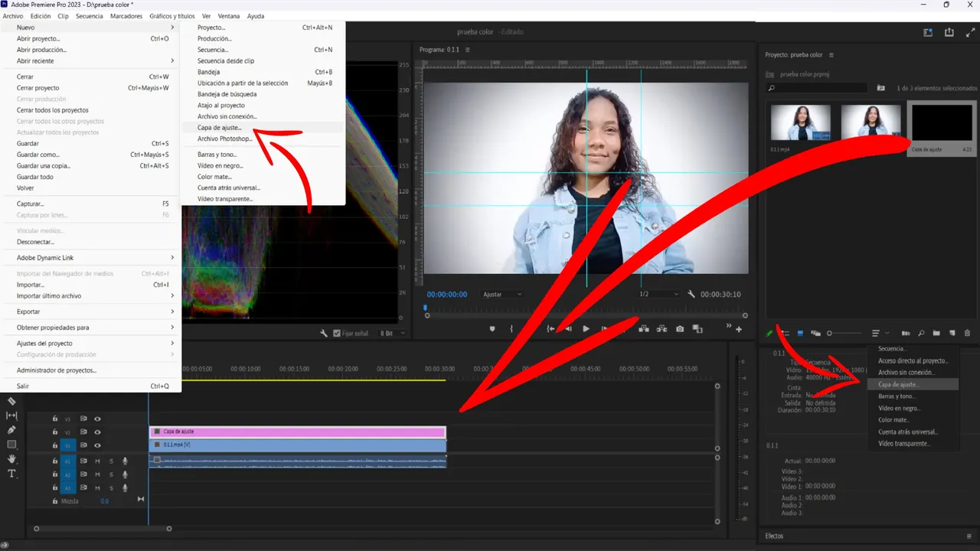Viewport: 980px width, 551px height.
Task: Delete selected item with trash icon
Action: [967, 334]
